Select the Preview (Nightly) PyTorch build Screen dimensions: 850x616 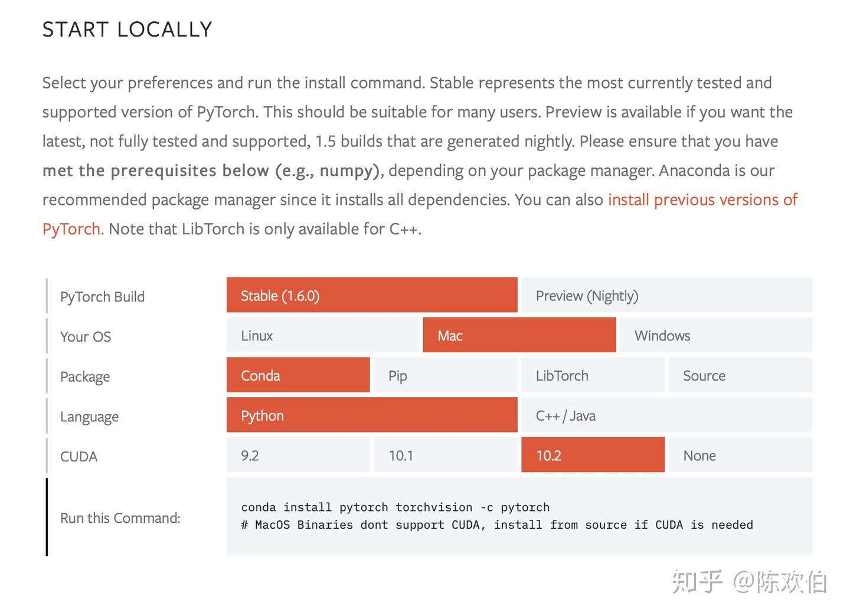point(666,295)
